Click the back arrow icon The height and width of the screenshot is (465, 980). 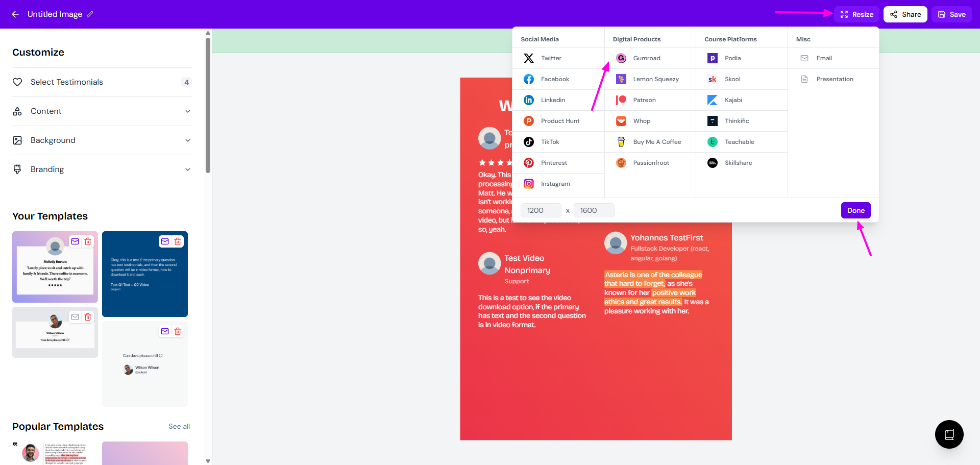pos(15,14)
